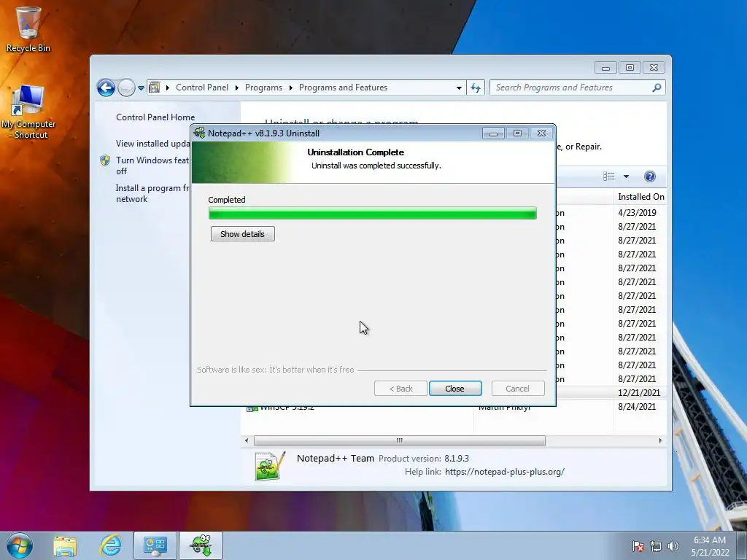The image size is (747, 560).
Task: Open help link https://notepad-plus-plus.org/
Action: 505,472
